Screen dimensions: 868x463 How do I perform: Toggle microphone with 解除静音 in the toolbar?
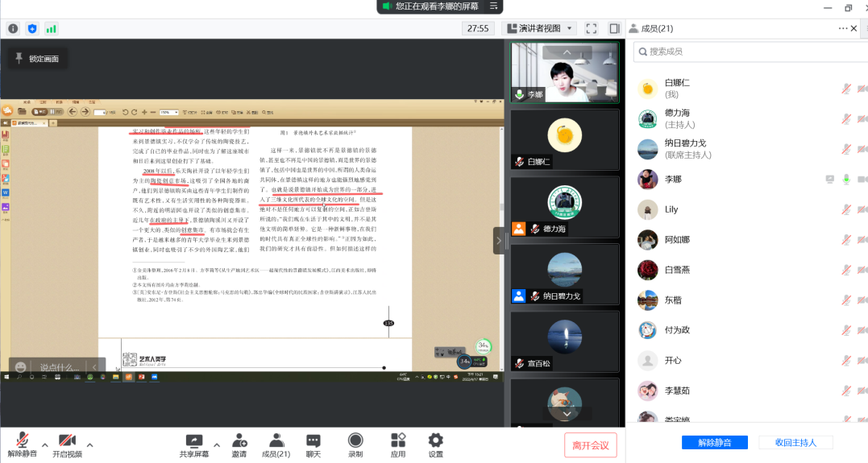[x=23, y=444]
